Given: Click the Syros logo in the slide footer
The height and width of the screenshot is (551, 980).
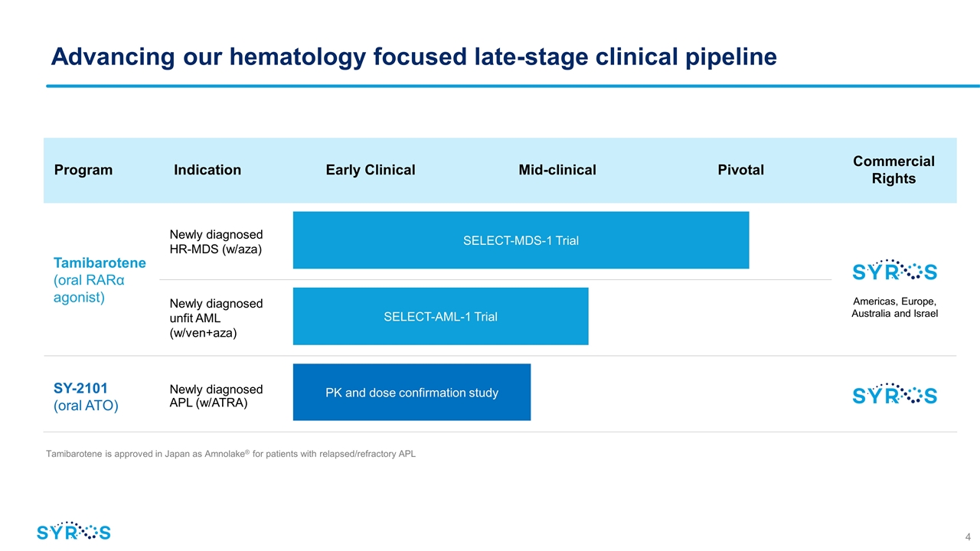Looking at the screenshot, I should (x=73, y=531).
